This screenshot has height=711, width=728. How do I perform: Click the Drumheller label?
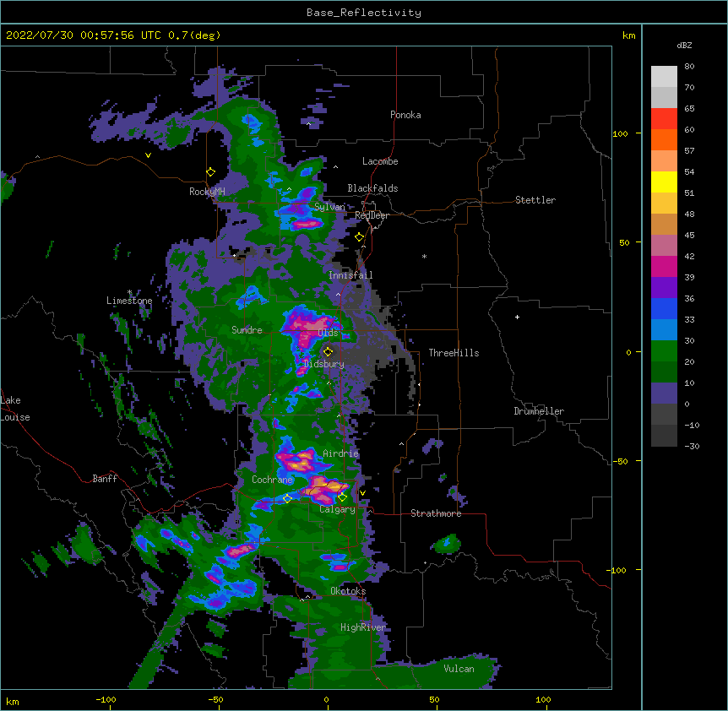coord(539,411)
